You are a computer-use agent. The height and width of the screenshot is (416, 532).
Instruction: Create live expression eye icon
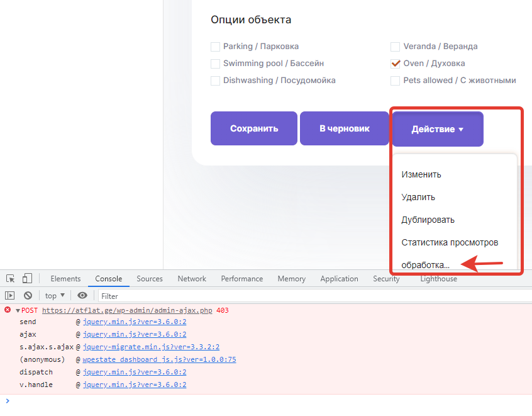pyautogui.click(x=82, y=295)
